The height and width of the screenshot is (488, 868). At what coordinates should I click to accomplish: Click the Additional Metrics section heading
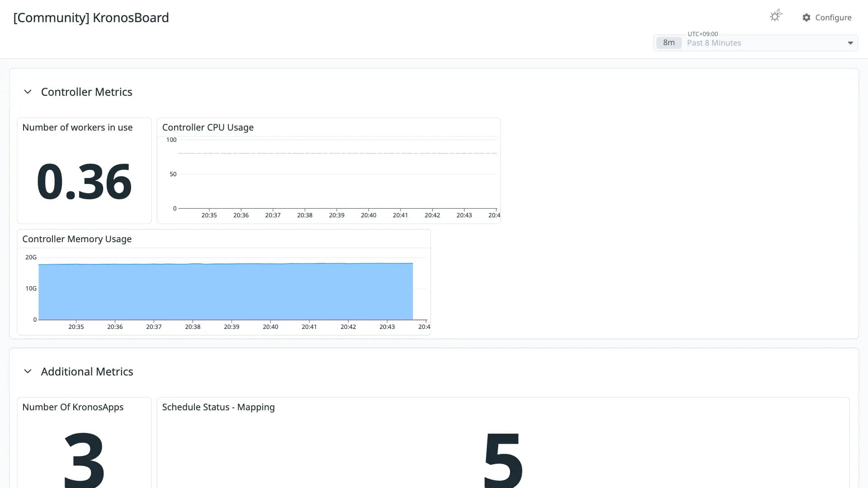click(x=87, y=371)
